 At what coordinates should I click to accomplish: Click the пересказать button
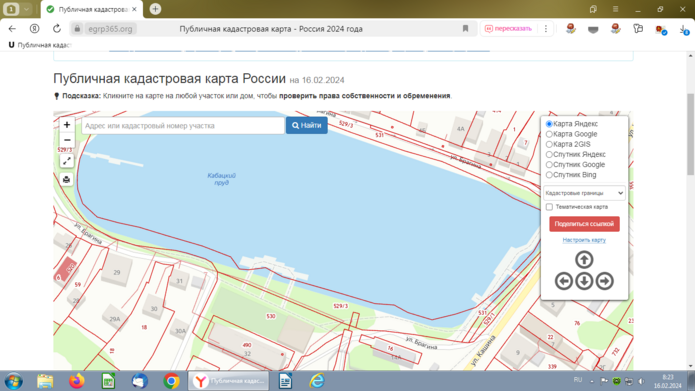click(508, 29)
